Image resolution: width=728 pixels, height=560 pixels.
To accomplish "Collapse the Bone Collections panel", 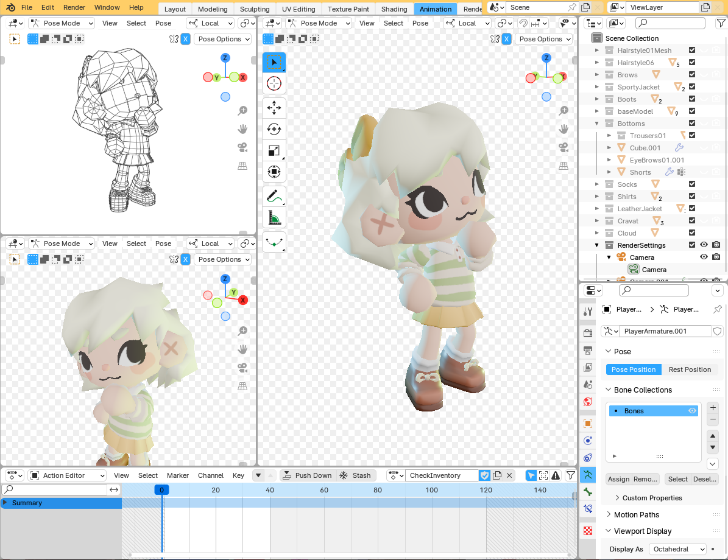I will pos(608,390).
